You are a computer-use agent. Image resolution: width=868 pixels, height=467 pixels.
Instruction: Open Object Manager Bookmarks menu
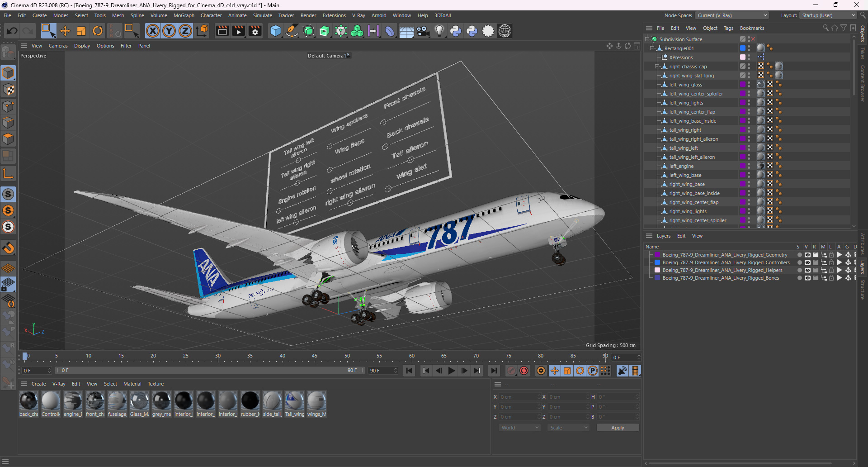(x=752, y=28)
